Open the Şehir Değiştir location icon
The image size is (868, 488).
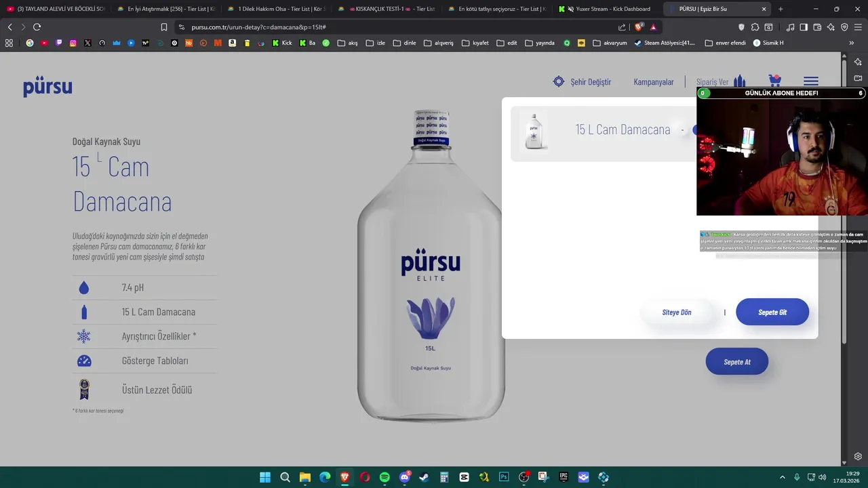click(559, 81)
